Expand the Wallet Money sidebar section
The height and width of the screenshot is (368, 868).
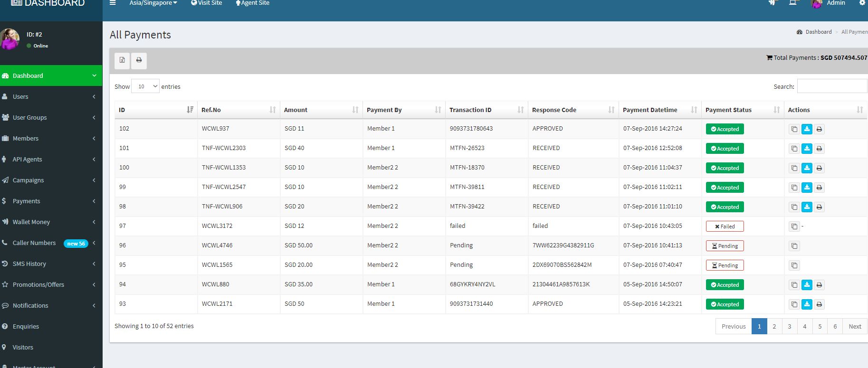(x=31, y=222)
